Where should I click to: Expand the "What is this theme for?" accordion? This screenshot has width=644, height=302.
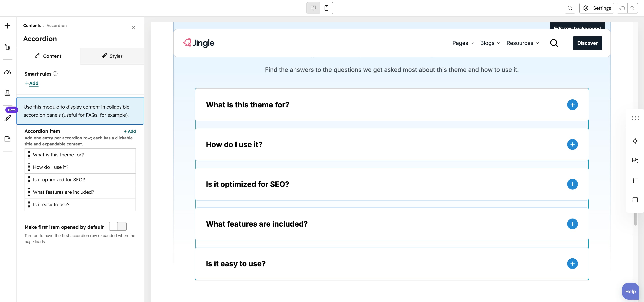point(572,105)
